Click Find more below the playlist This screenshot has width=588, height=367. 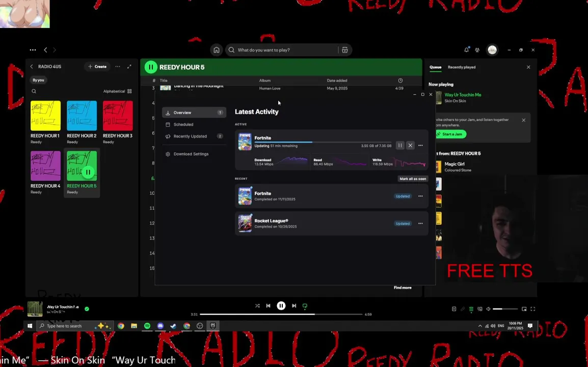[x=403, y=287]
